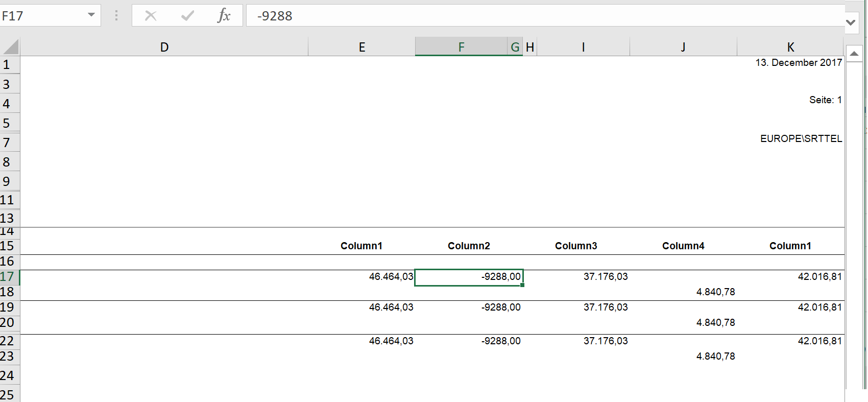The height and width of the screenshot is (402, 868).
Task: Select column D header
Action: [164, 48]
